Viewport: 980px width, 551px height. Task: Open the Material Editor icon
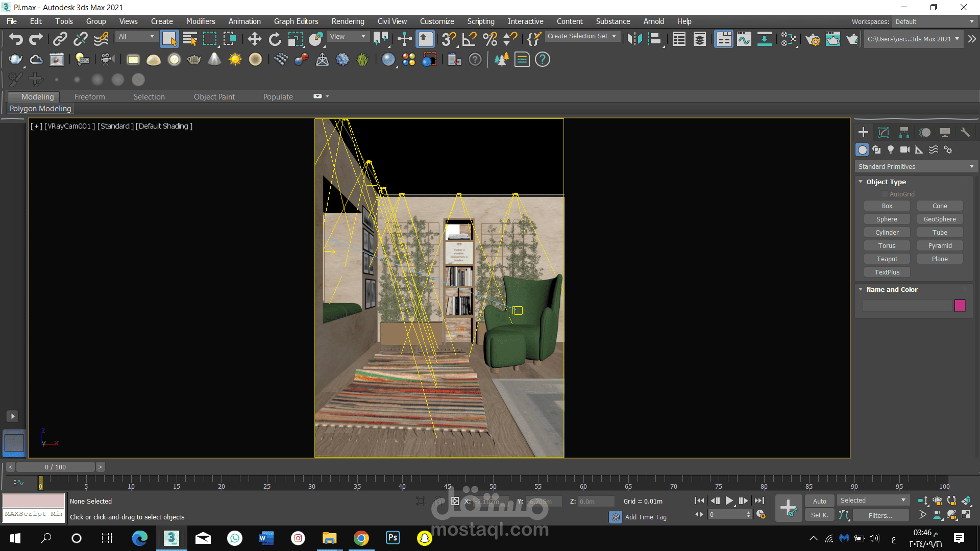789,39
